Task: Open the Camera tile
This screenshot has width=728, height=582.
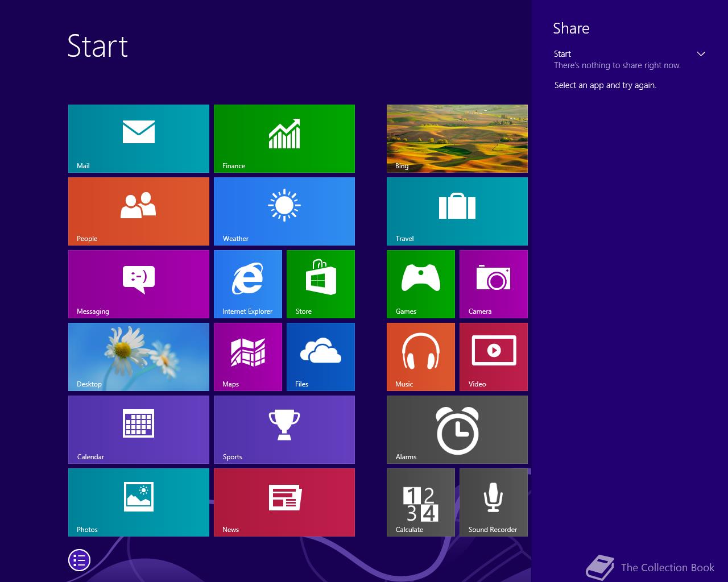Action: [494, 284]
